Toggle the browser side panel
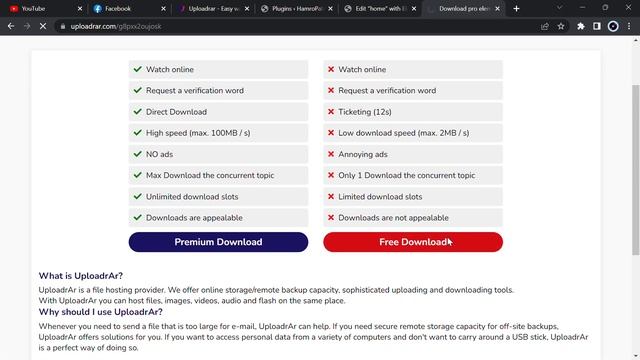 coord(597,26)
